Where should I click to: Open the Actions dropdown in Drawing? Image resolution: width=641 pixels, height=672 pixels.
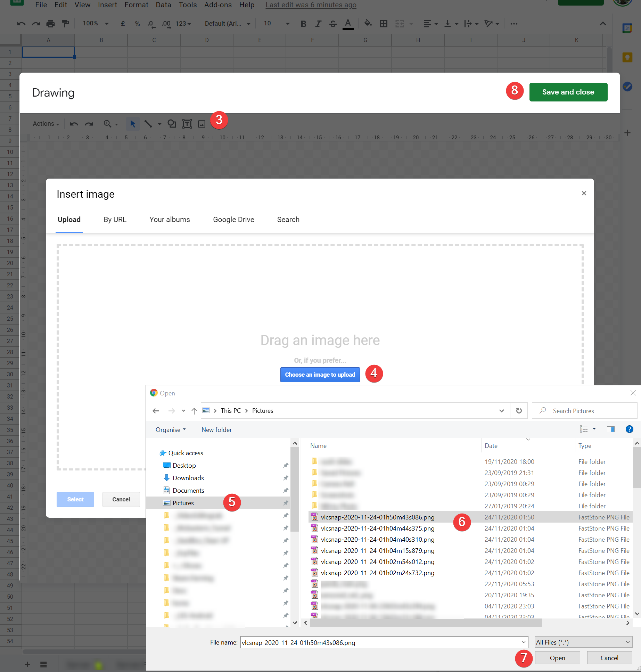point(46,124)
